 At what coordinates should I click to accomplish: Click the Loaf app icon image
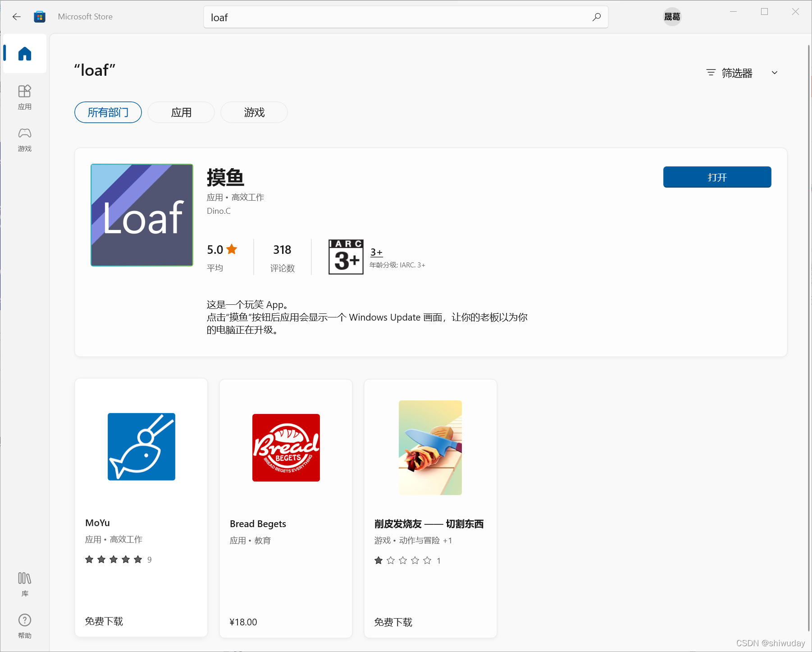pyautogui.click(x=142, y=215)
